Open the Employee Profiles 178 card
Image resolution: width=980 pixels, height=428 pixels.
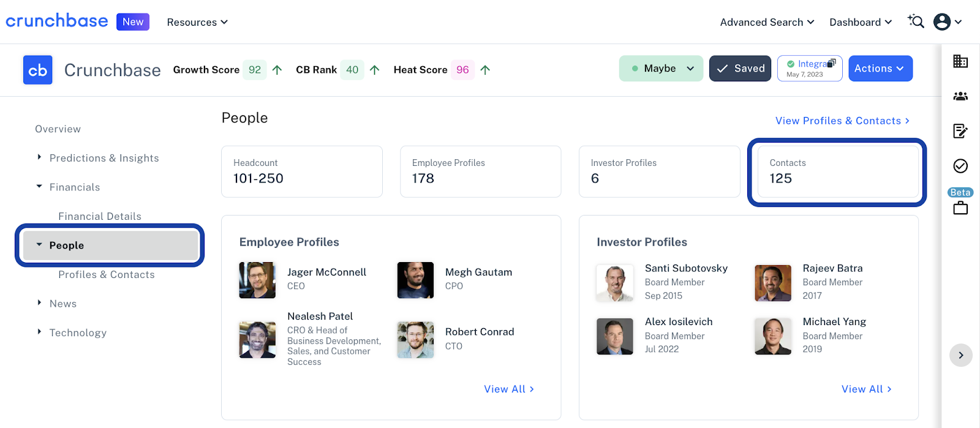point(481,171)
